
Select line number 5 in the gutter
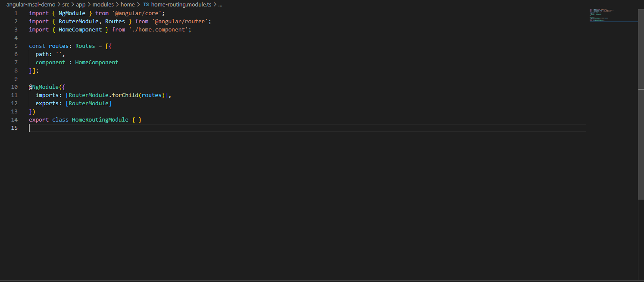[x=16, y=46]
